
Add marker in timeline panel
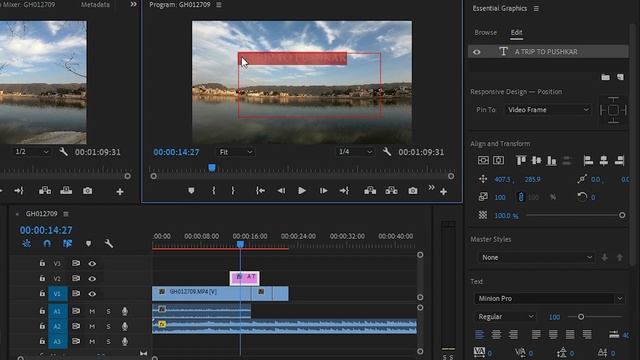point(88,244)
